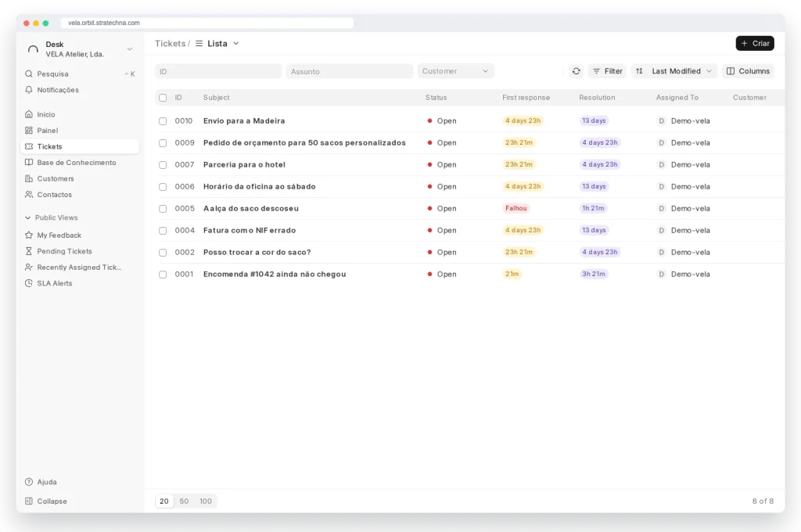Viewport: 801px width, 532px height.
Task: Collapse the Public Views section
Action: point(51,217)
